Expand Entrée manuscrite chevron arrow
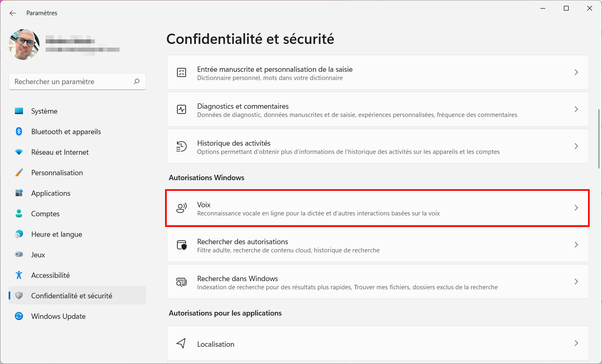The width and height of the screenshot is (602, 364). tap(576, 72)
